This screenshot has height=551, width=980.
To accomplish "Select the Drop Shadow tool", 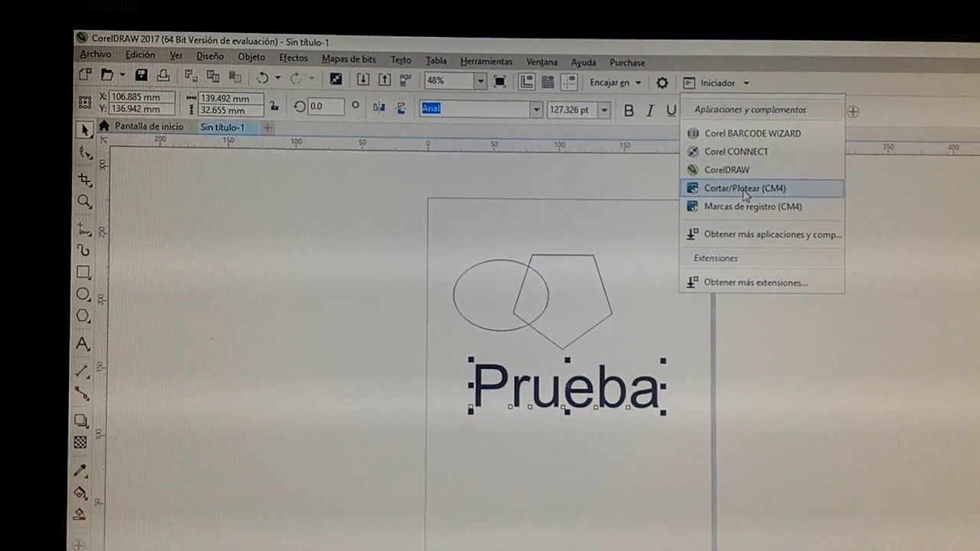I will tap(81, 420).
